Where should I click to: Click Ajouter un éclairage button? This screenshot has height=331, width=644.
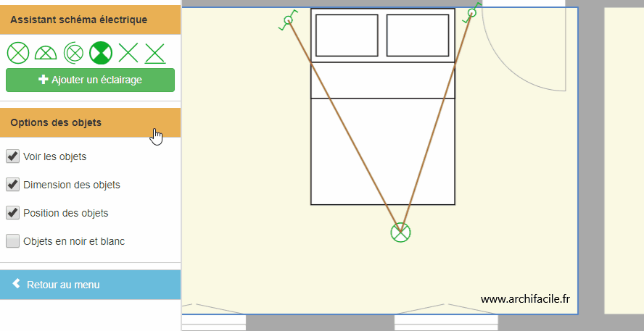click(90, 80)
